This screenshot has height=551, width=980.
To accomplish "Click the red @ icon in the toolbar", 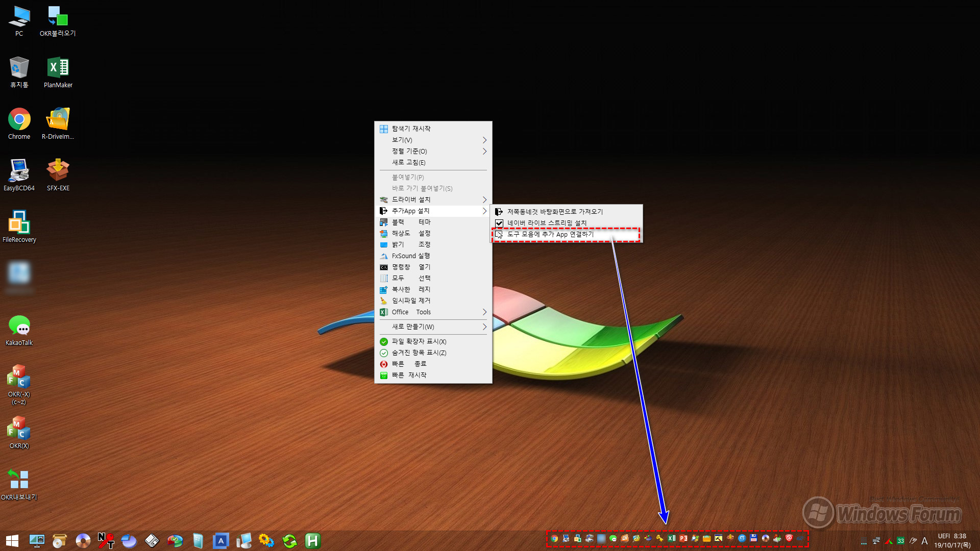I will click(789, 538).
